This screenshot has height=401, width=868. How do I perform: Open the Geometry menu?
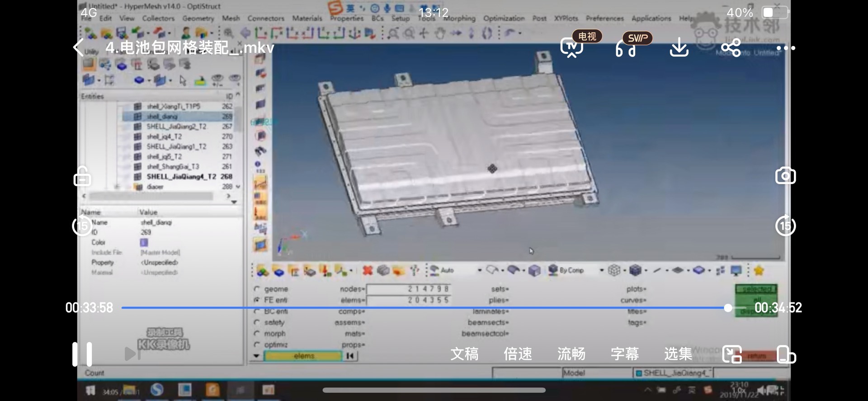click(x=198, y=18)
